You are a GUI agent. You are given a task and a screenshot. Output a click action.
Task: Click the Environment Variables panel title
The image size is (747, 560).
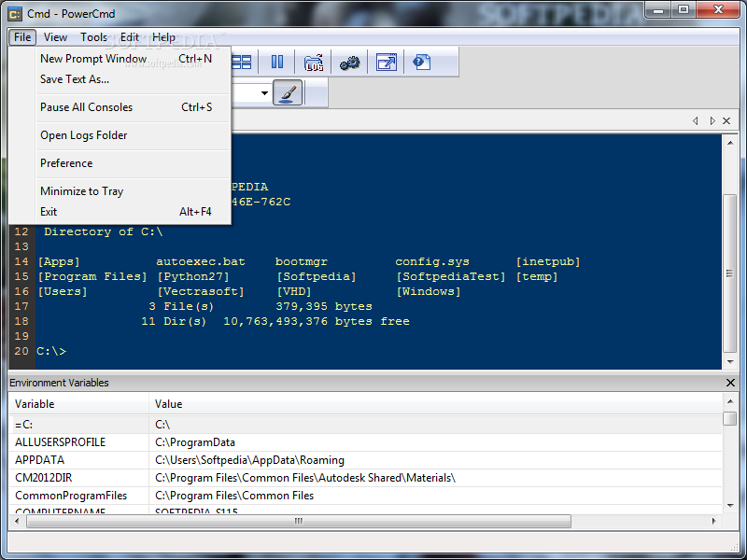[59, 383]
